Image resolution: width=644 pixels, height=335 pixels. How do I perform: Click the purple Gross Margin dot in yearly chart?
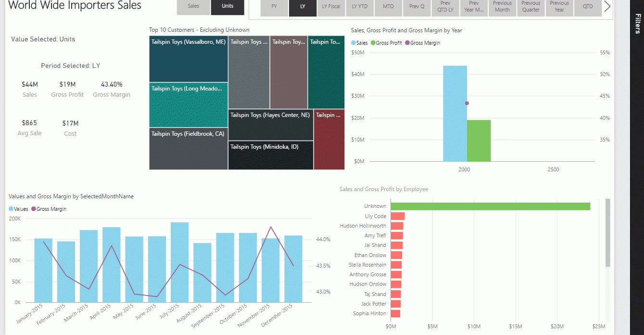coord(467,103)
